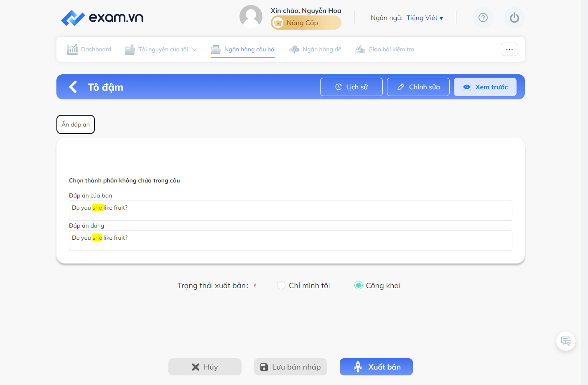
Task: Open the Giao bài kiểm tra tab
Action: [384, 49]
